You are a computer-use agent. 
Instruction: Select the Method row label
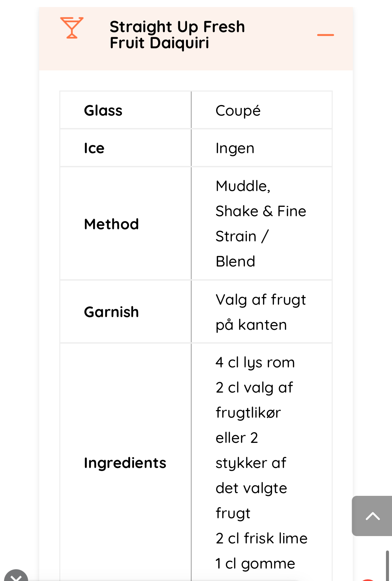(x=112, y=224)
